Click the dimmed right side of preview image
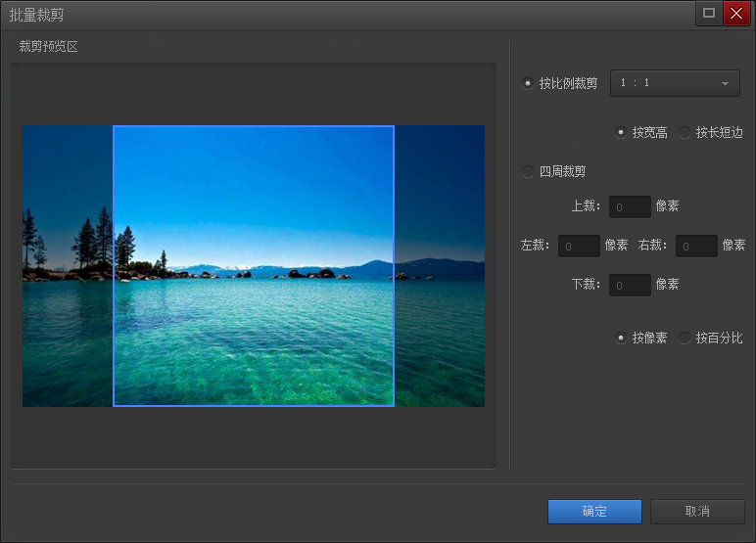This screenshot has width=756, height=543. [439, 265]
